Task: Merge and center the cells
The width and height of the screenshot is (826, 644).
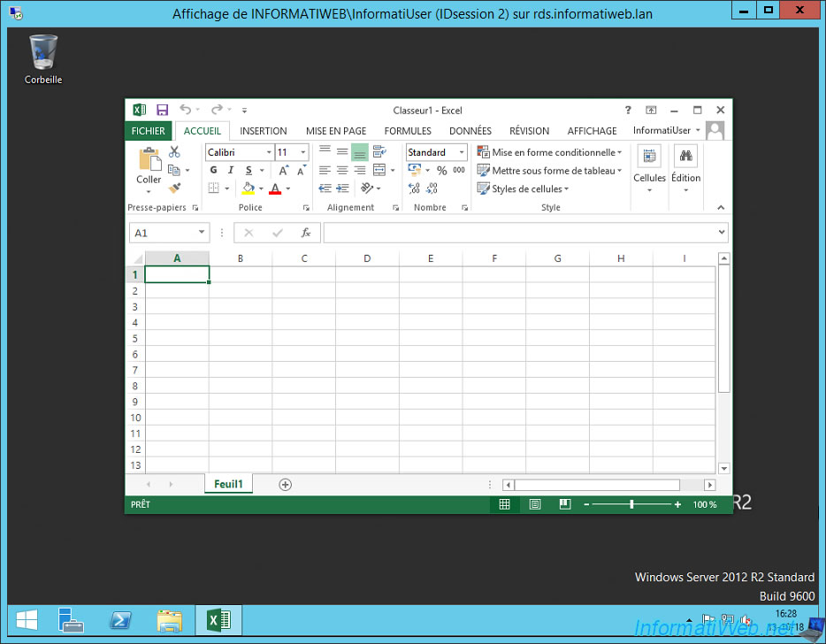Action: point(379,170)
